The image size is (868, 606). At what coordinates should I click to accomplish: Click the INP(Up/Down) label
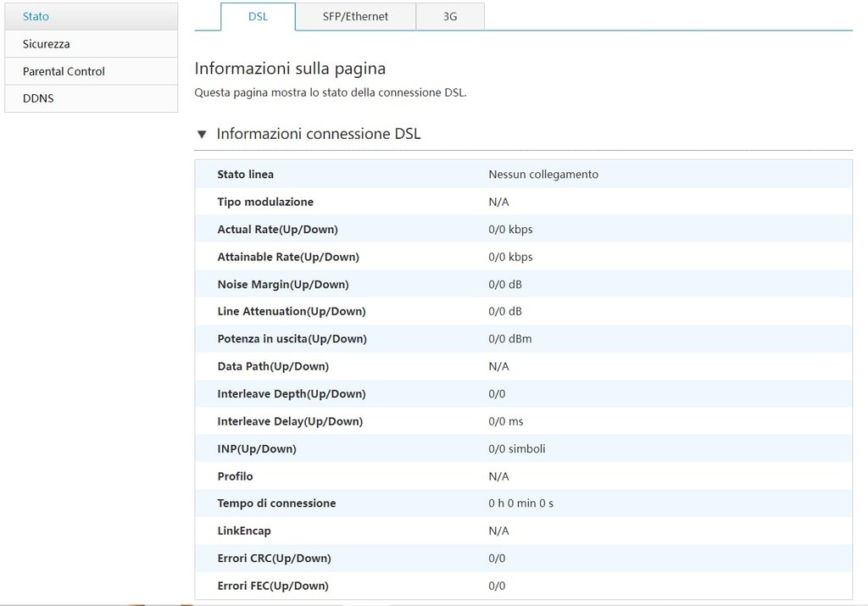(x=257, y=449)
